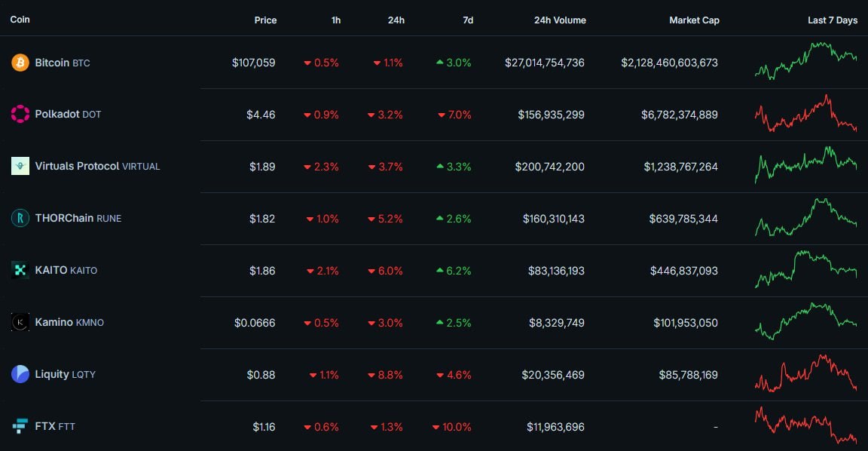
Task: Click the Polkadot pink logo icon
Action: [20, 114]
